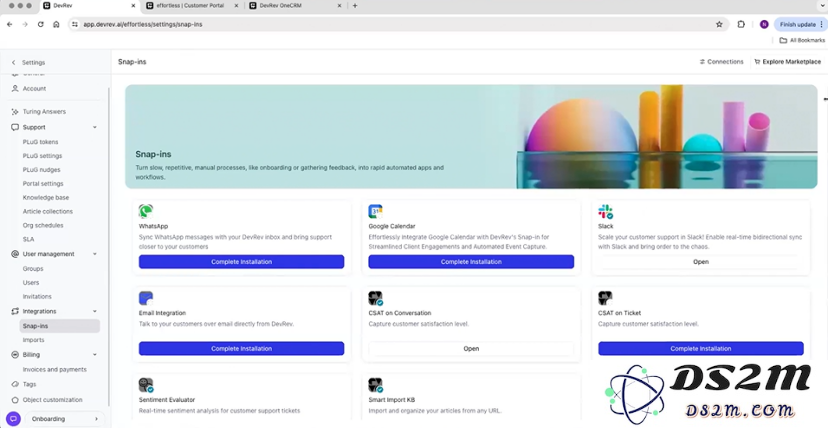Complete Installation for Email Integration

point(241,348)
